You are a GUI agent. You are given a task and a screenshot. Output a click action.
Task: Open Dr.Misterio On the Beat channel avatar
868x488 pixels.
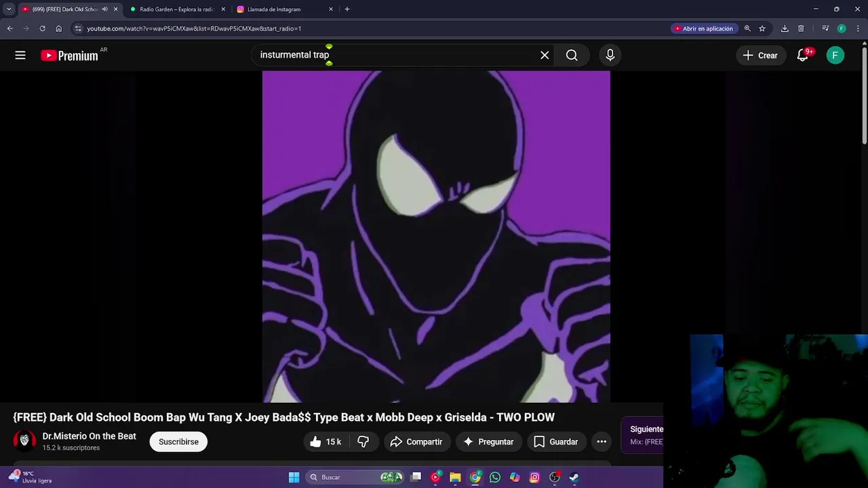(24, 441)
